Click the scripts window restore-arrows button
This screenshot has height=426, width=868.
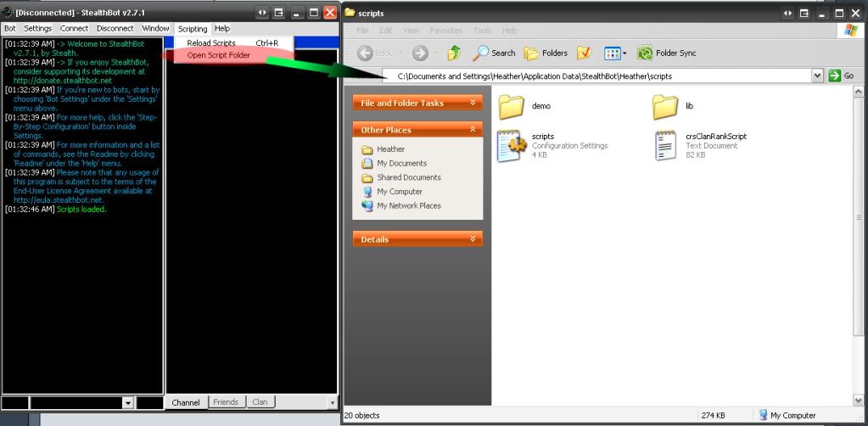point(787,13)
